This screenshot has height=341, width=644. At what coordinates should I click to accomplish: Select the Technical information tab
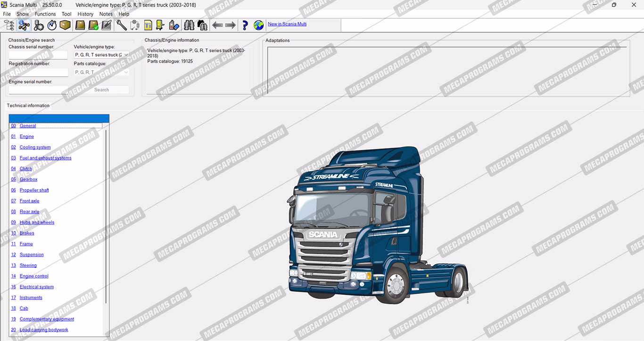(x=28, y=106)
